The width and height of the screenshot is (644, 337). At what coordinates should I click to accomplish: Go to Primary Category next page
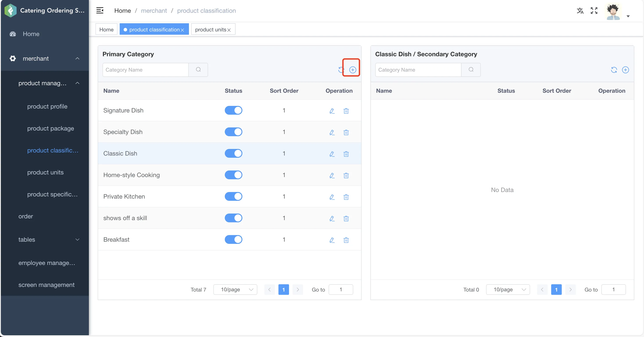tap(298, 289)
